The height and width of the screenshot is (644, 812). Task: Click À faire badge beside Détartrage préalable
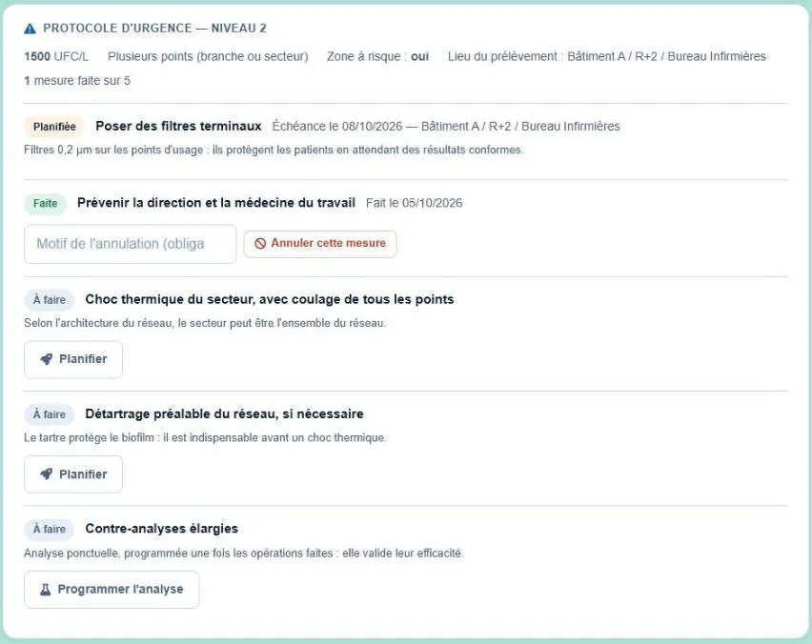[x=50, y=414]
